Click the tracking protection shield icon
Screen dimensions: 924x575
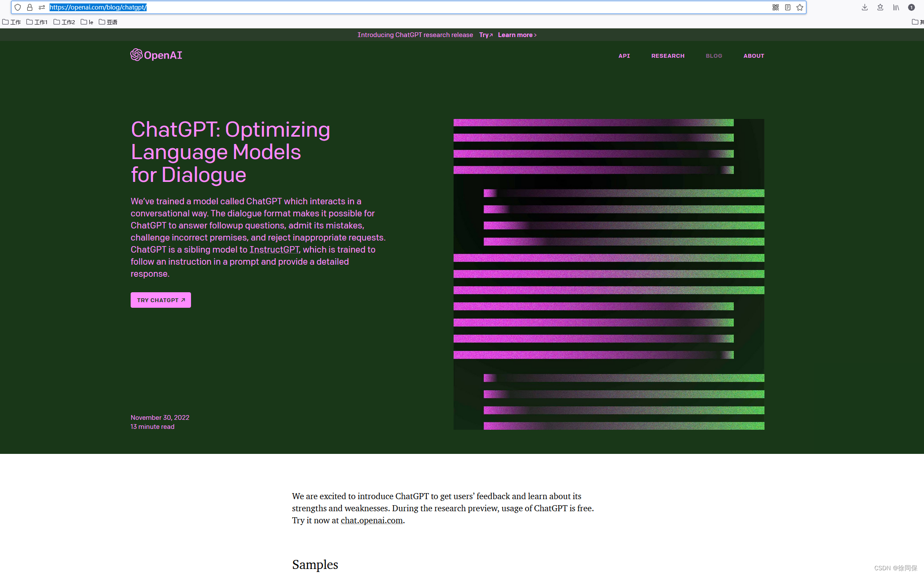(18, 7)
